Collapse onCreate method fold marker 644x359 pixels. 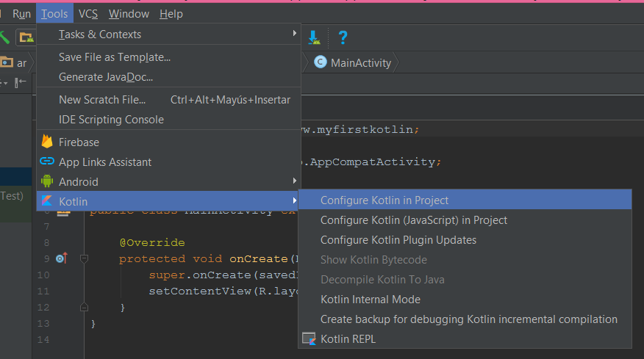(x=85, y=258)
